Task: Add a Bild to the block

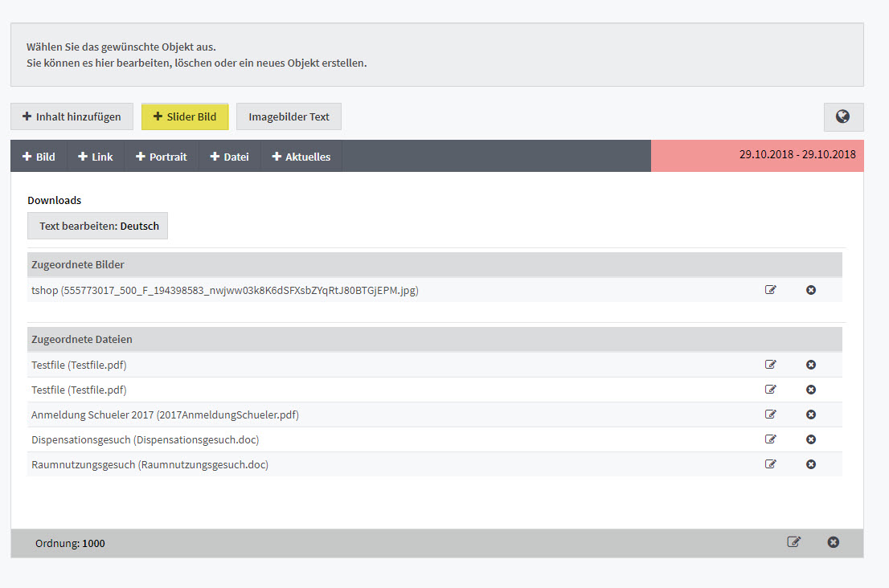Action: coord(39,157)
